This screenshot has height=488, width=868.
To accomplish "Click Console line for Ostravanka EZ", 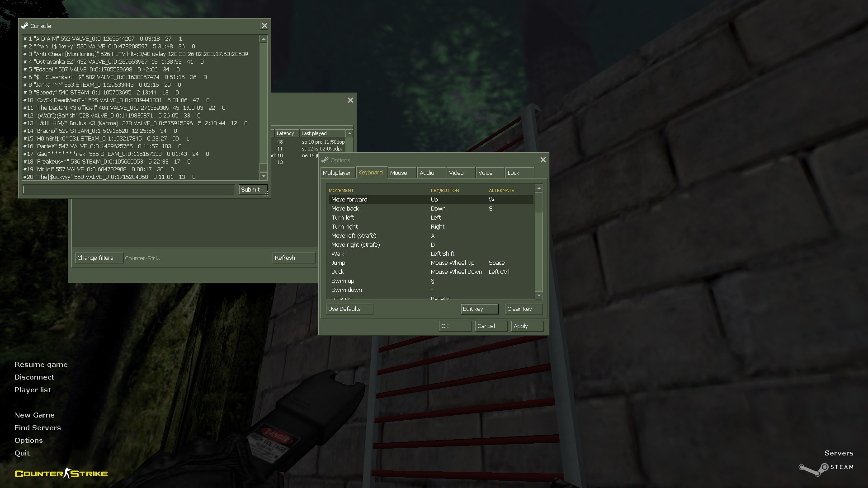I will point(113,61).
